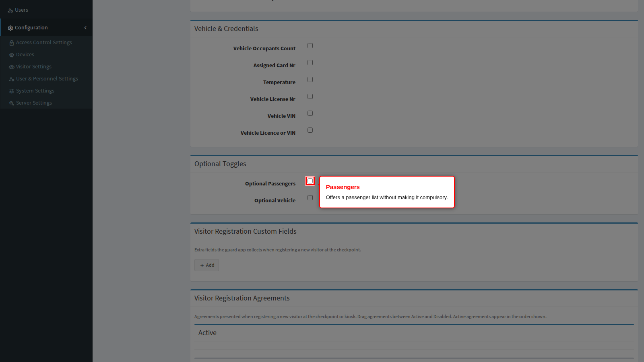Viewport: 644px width, 362px height.
Task: Click the passenger list tooltip description
Action: click(387, 197)
